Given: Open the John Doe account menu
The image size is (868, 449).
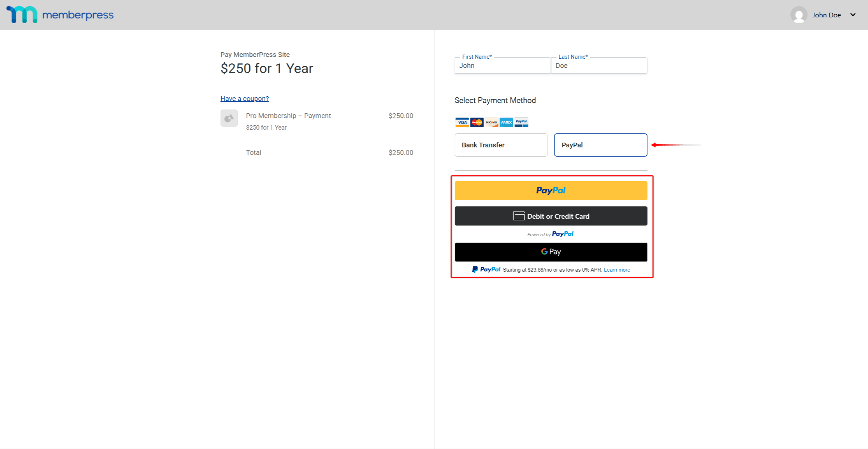Looking at the screenshot, I should coord(826,15).
